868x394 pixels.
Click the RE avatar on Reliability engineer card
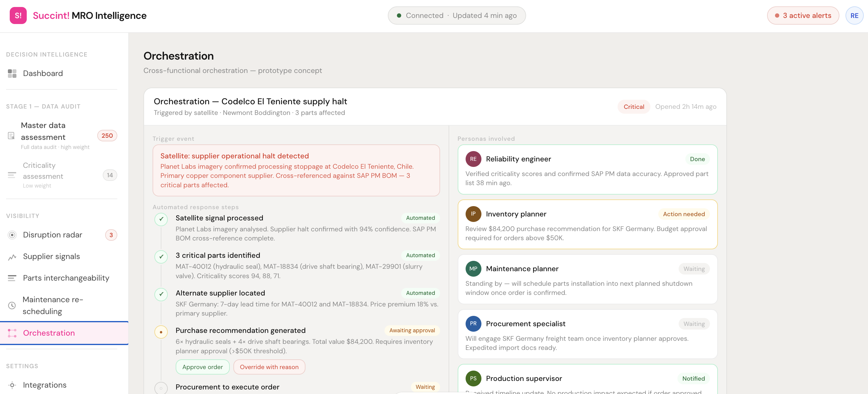(473, 159)
